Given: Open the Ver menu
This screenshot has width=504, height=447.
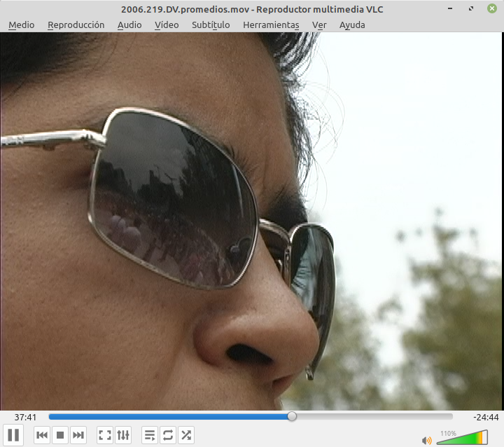Looking at the screenshot, I should 319,25.
